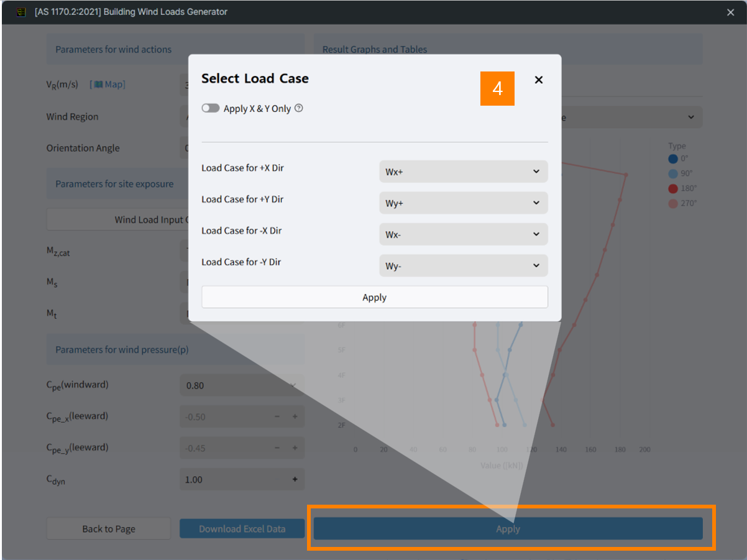Open the Map link beside V_R(m/s)
The image size is (747, 560).
coord(107,84)
